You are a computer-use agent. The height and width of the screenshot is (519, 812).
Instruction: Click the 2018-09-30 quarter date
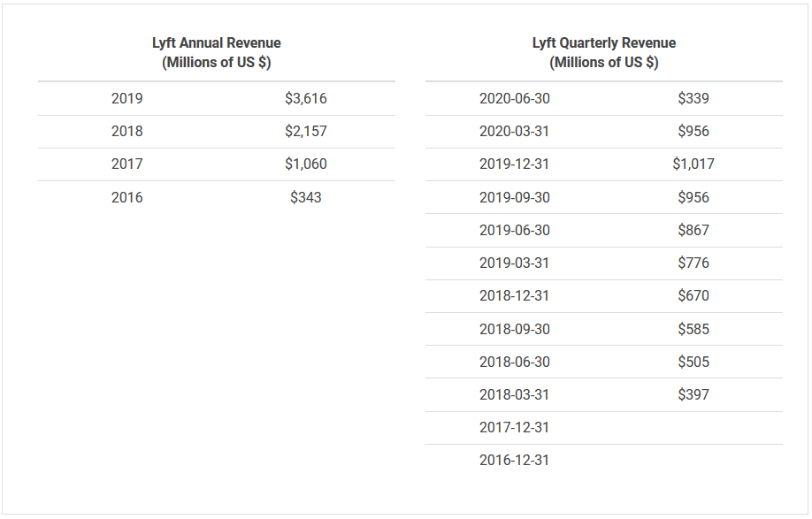point(514,329)
